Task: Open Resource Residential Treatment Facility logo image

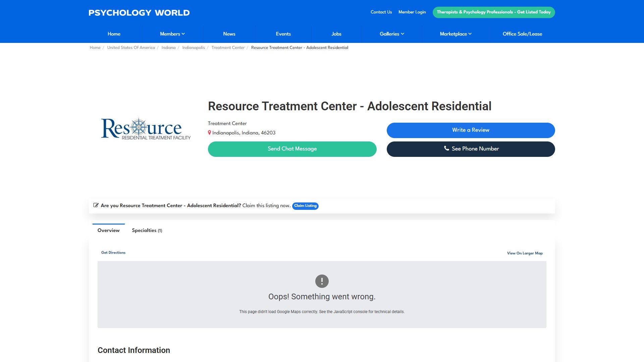Action: click(146, 129)
